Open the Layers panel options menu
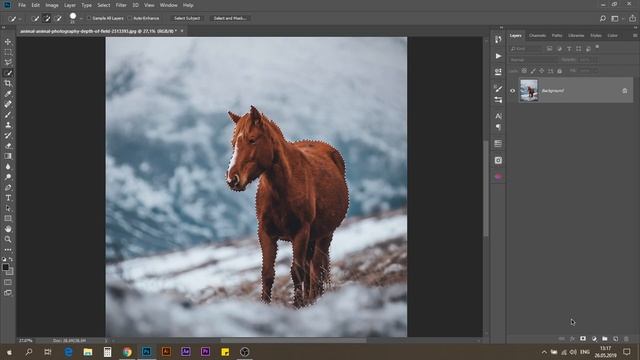Image resolution: width=640 pixels, height=360 pixels. click(635, 36)
